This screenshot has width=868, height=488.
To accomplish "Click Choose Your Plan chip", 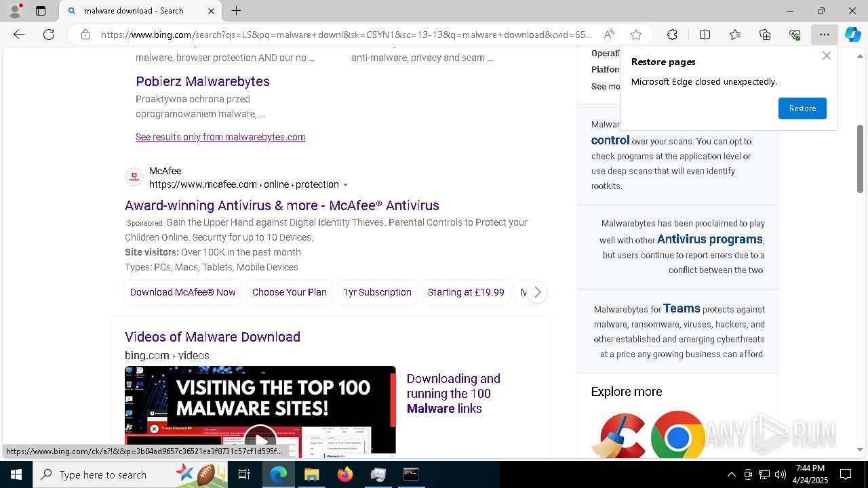I will pos(290,292).
